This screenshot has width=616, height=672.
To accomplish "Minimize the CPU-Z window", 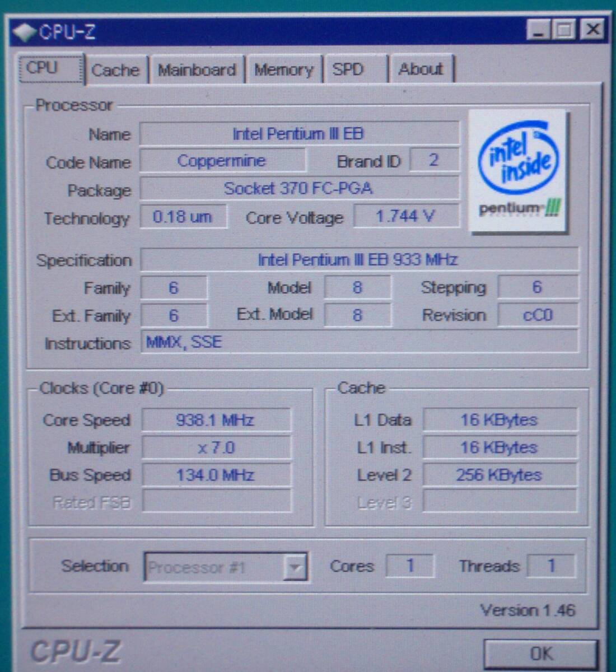I will (538, 30).
